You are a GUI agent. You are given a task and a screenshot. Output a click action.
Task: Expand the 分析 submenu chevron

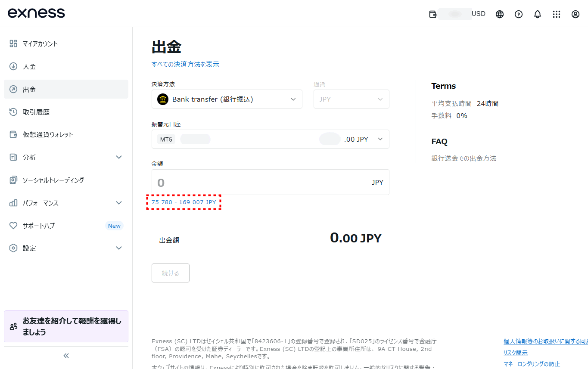[119, 157]
